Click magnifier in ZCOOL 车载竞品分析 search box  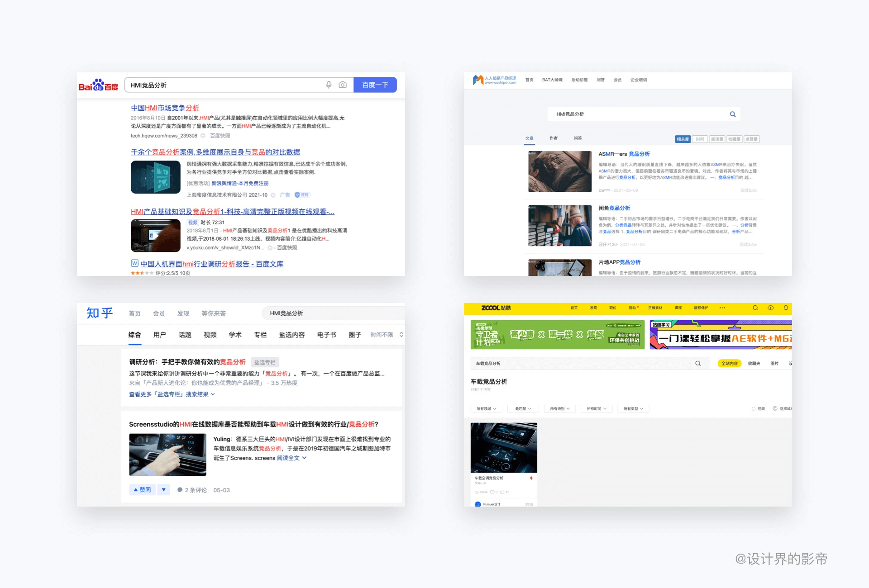(x=698, y=363)
